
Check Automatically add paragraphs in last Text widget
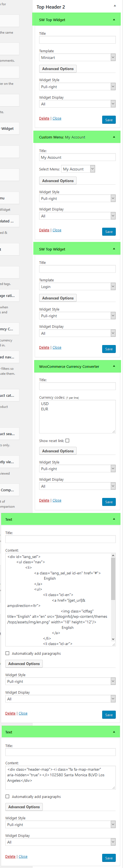[7, 796]
